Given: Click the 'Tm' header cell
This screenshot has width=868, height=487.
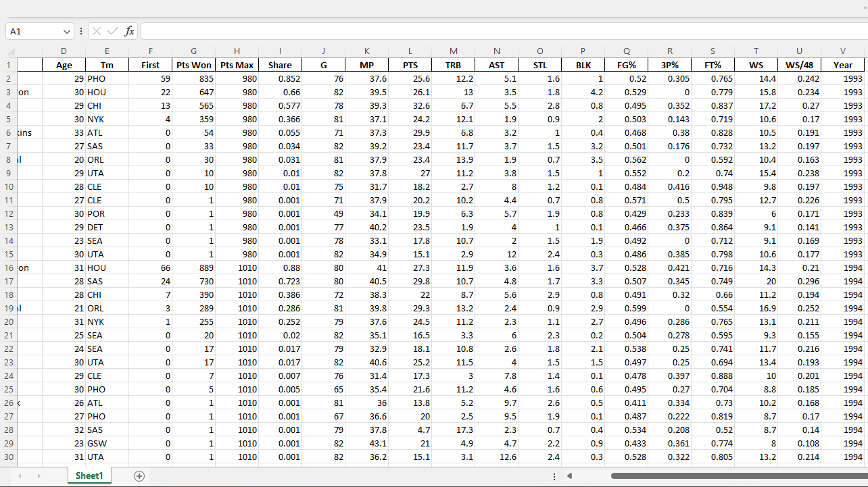Looking at the screenshot, I should (x=107, y=65).
